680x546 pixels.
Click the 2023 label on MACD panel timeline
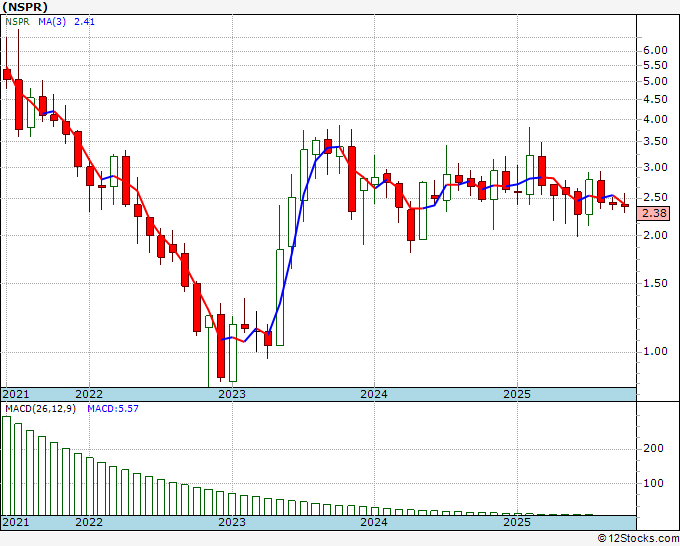tap(231, 522)
